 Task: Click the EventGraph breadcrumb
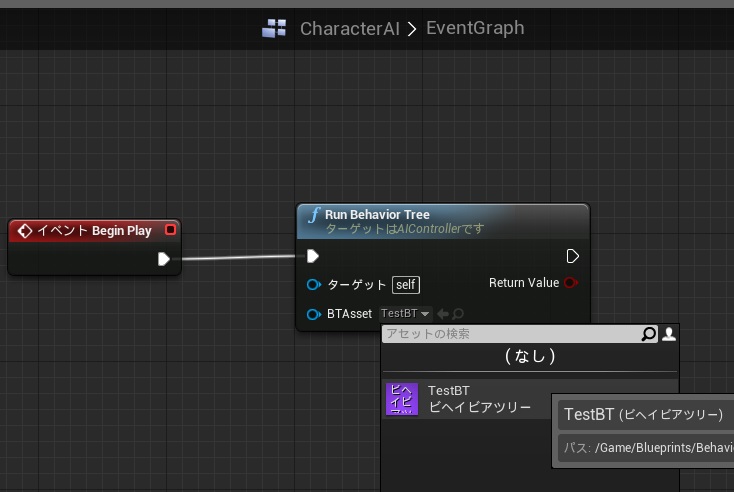475,28
